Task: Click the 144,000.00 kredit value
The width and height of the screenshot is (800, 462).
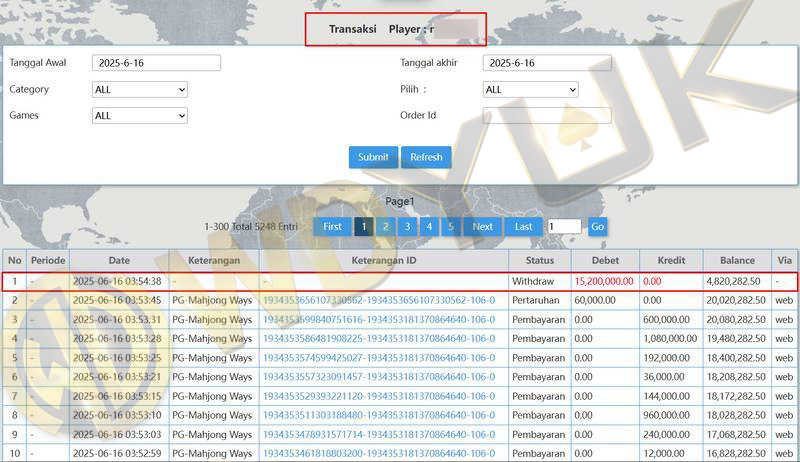Action: click(x=666, y=396)
